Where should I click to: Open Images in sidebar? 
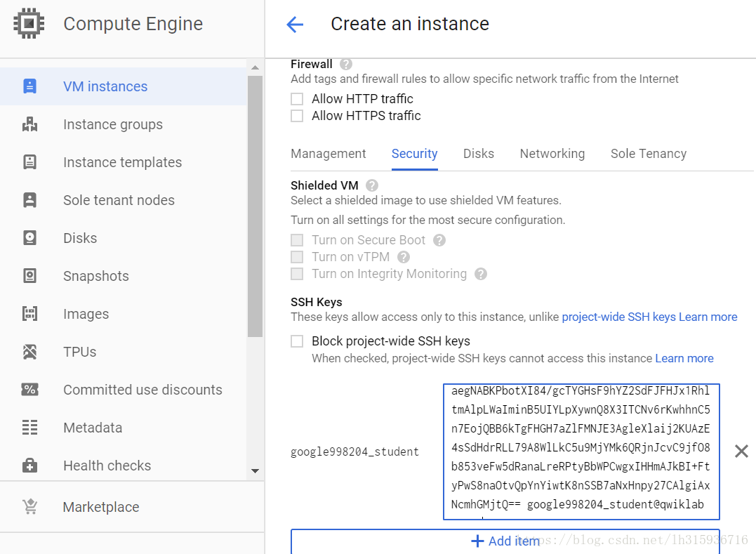pos(86,314)
